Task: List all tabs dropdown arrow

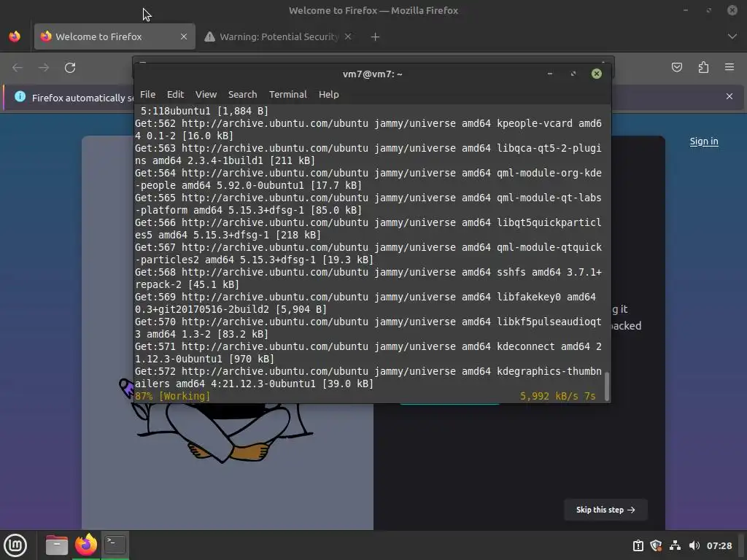Action: coord(732,36)
